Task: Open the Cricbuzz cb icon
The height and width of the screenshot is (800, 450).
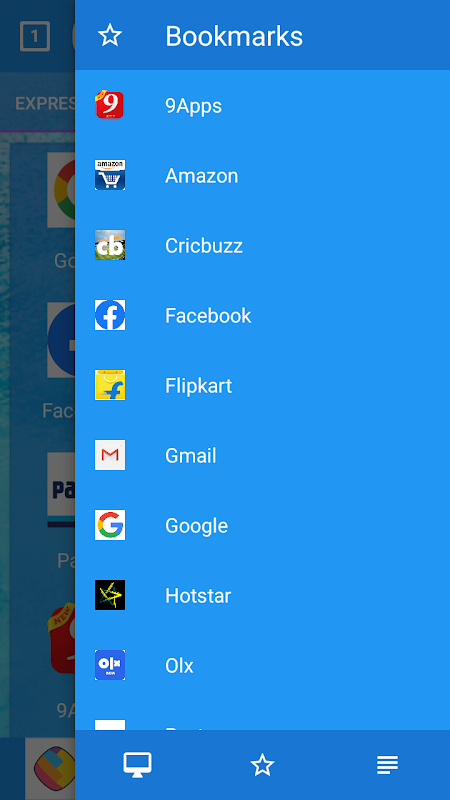Action: 110,245
